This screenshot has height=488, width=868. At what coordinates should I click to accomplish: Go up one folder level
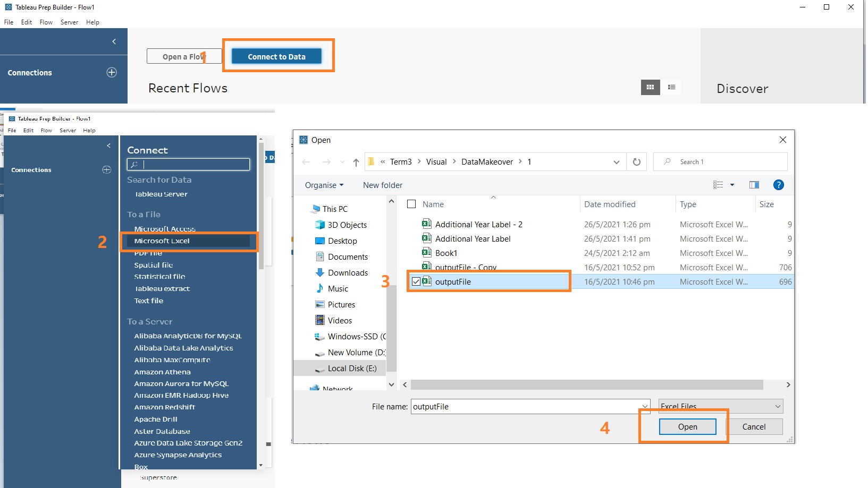356,162
